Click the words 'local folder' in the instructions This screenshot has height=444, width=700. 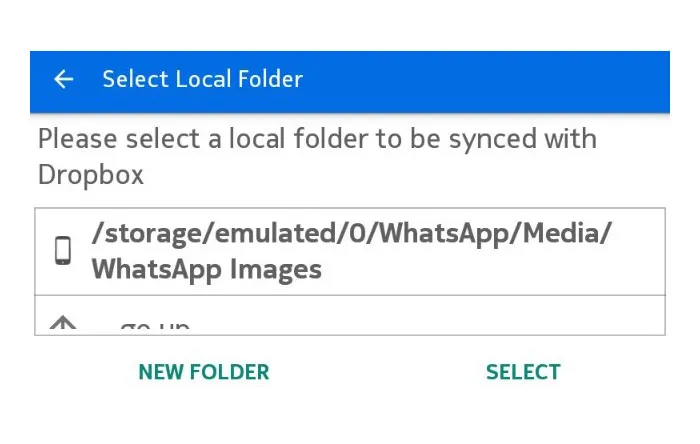tap(285, 138)
